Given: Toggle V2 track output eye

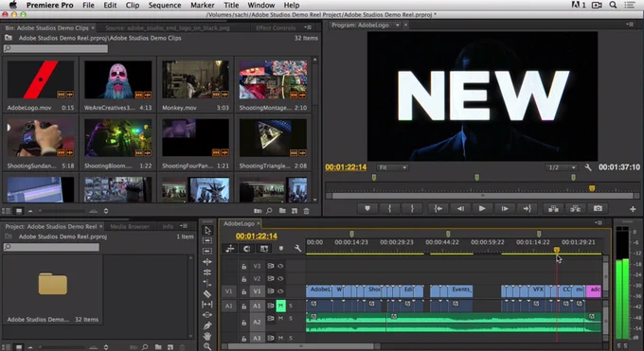Looking at the screenshot, I should (x=280, y=278).
